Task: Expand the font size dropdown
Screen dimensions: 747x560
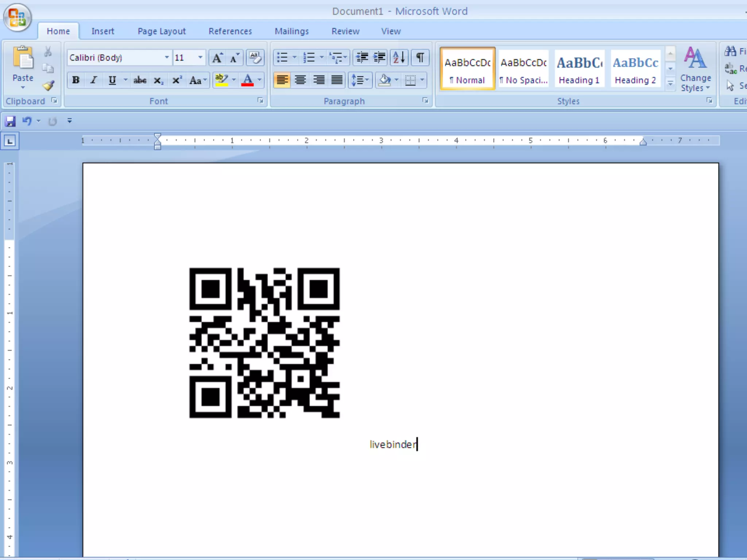Action: pos(200,58)
